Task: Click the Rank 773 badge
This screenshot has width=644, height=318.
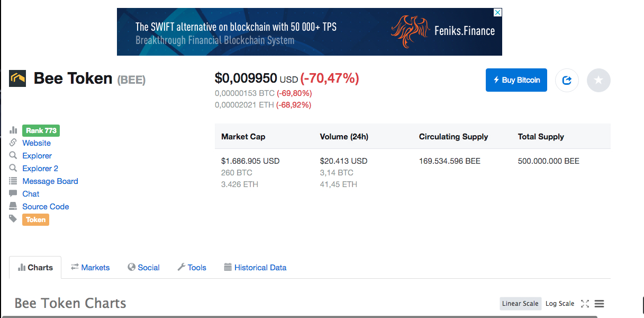Action: click(41, 130)
